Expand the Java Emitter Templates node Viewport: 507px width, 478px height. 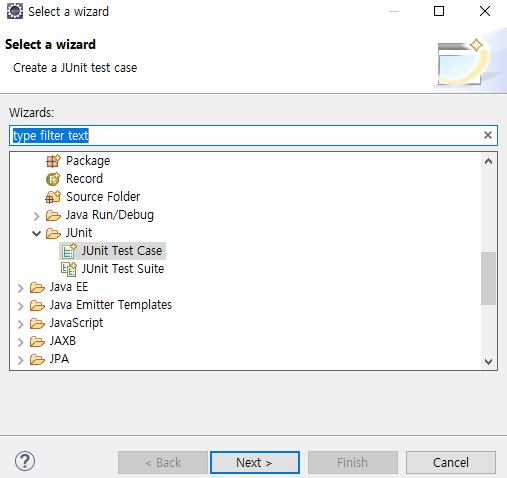tap(21, 306)
